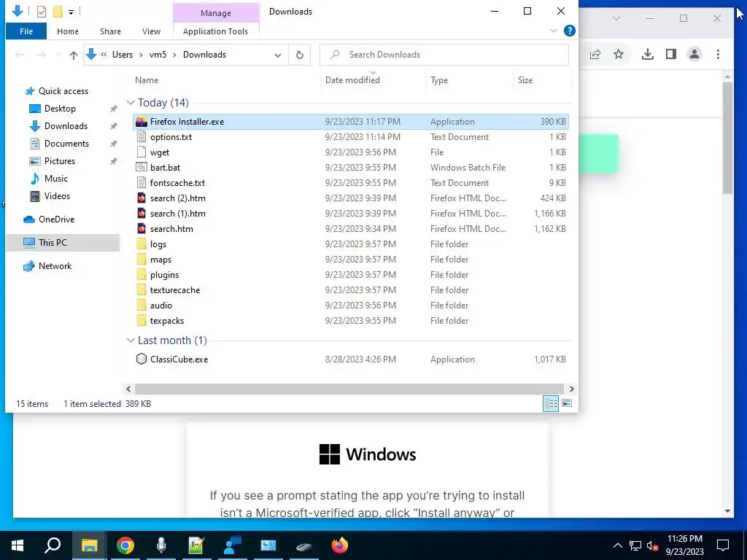Switch to Large icons view layout

click(x=567, y=404)
